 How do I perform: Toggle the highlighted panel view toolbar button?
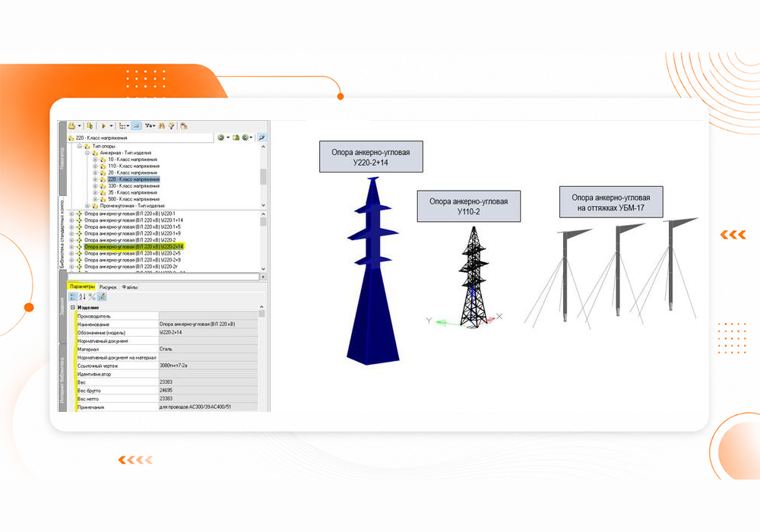pos(136,126)
